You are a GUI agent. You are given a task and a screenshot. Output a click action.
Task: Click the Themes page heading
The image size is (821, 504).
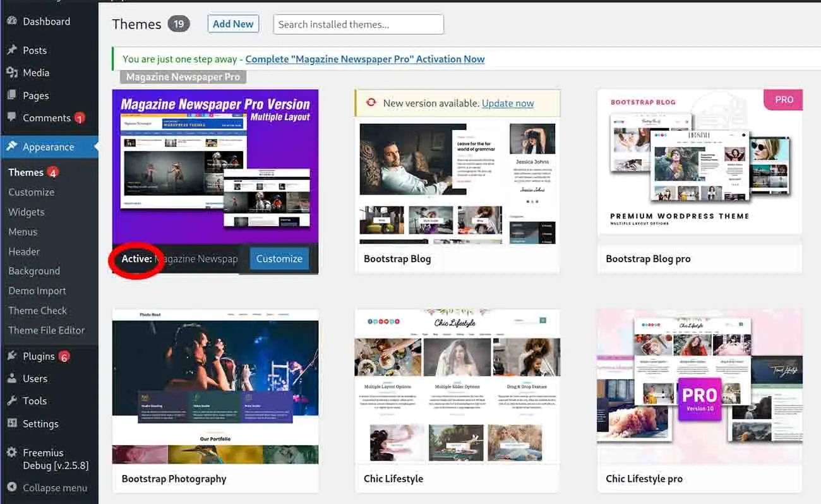point(136,24)
